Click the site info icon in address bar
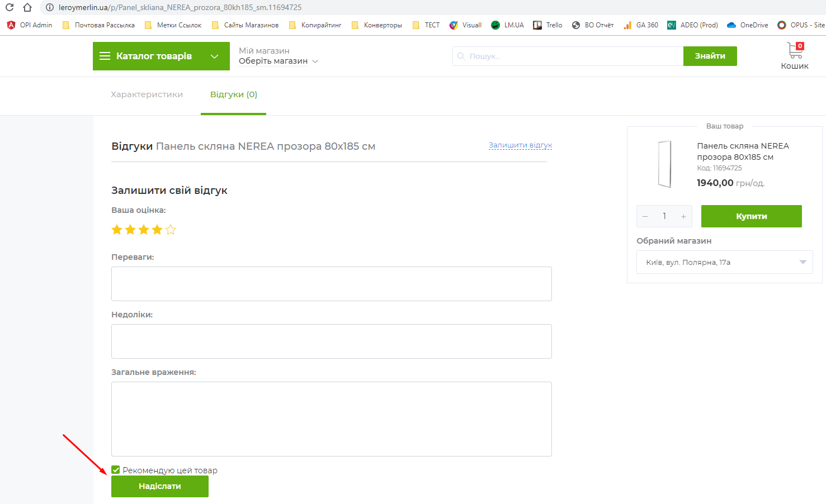The image size is (826, 504). pyautogui.click(x=50, y=7)
